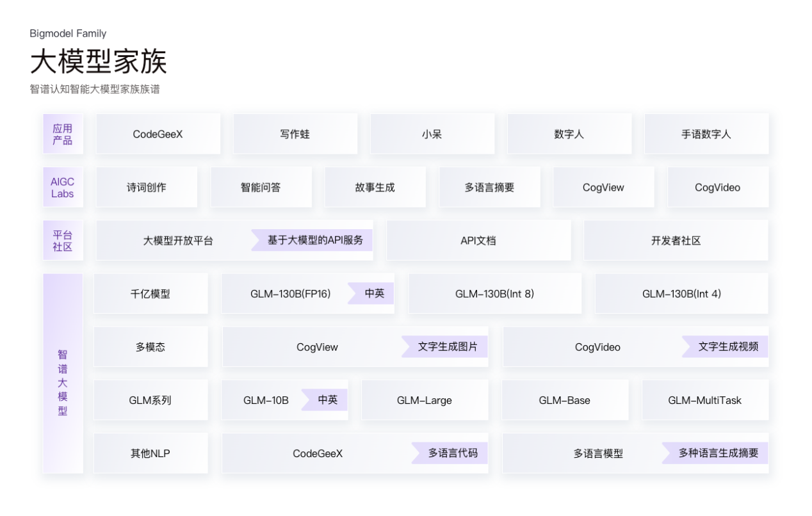
Task: Click the 多语言摘要 lab card
Action: click(x=489, y=187)
